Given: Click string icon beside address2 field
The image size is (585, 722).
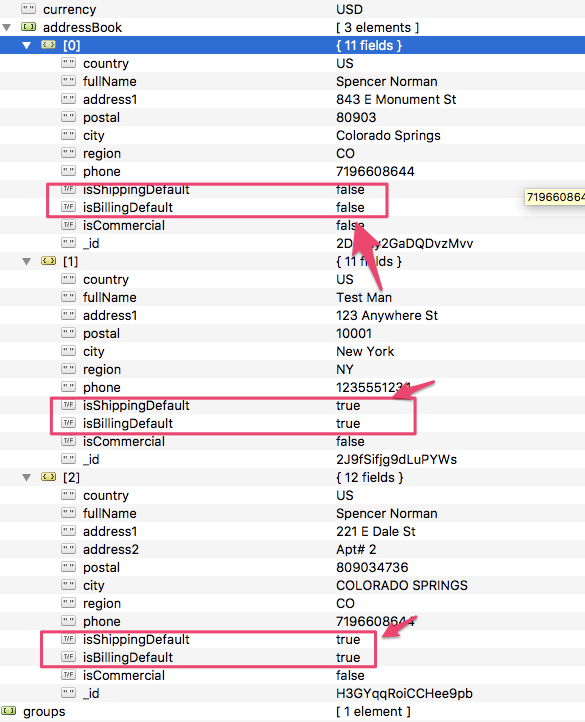Looking at the screenshot, I should tap(69, 549).
